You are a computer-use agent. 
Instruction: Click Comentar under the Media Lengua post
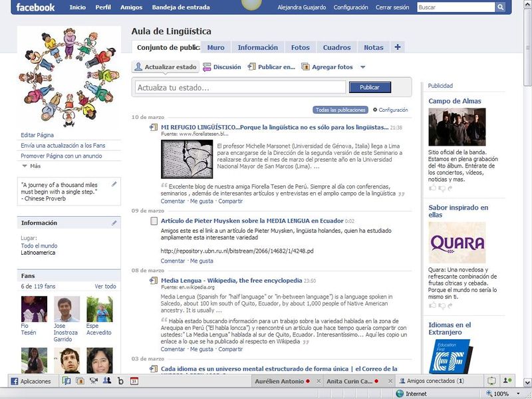[173, 348]
